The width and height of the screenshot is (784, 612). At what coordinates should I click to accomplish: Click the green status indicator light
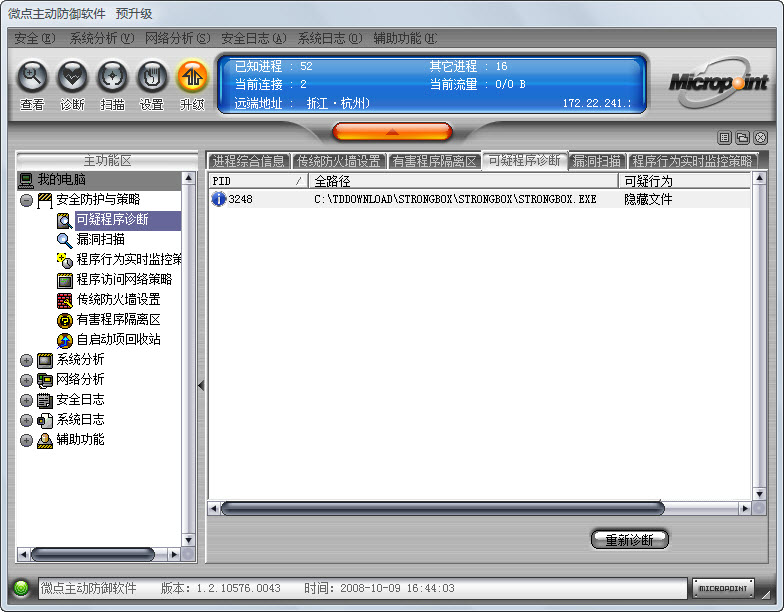(21, 588)
